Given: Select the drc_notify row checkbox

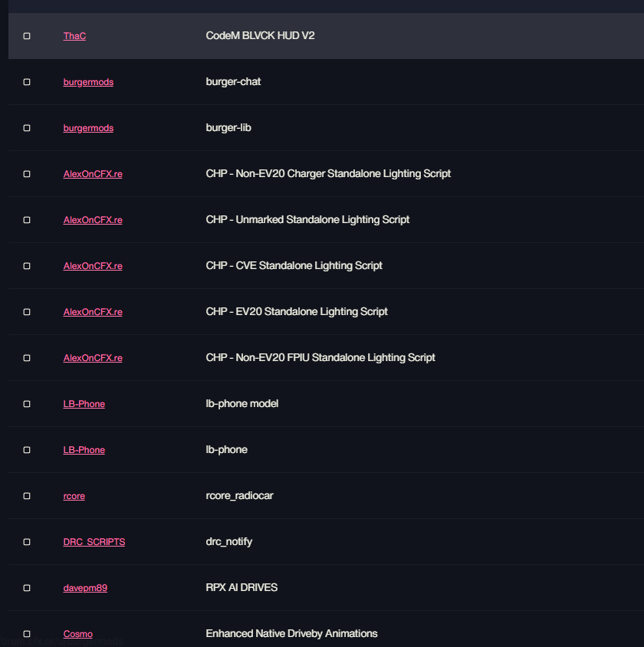Looking at the screenshot, I should click(27, 542).
